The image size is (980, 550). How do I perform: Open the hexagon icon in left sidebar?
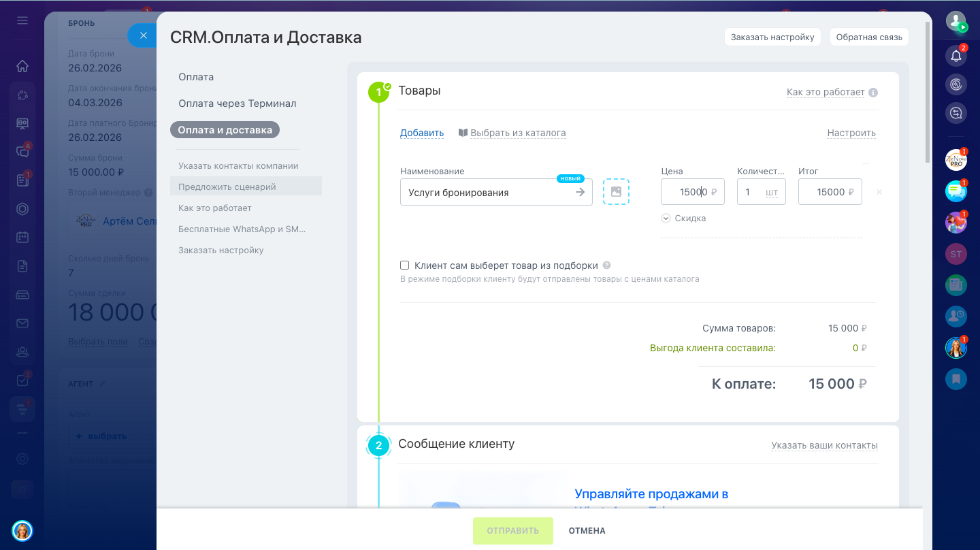pyautogui.click(x=22, y=209)
